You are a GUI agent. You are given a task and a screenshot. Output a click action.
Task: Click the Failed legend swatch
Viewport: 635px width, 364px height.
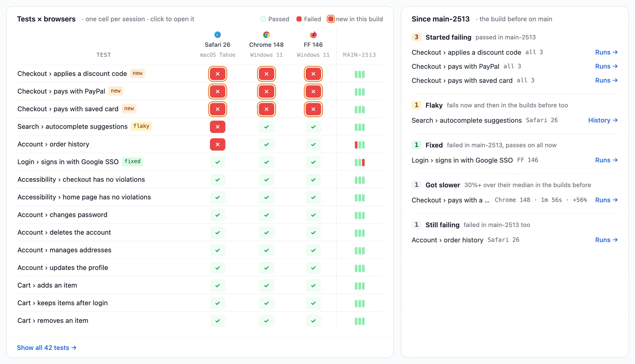click(x=299, y=19)
